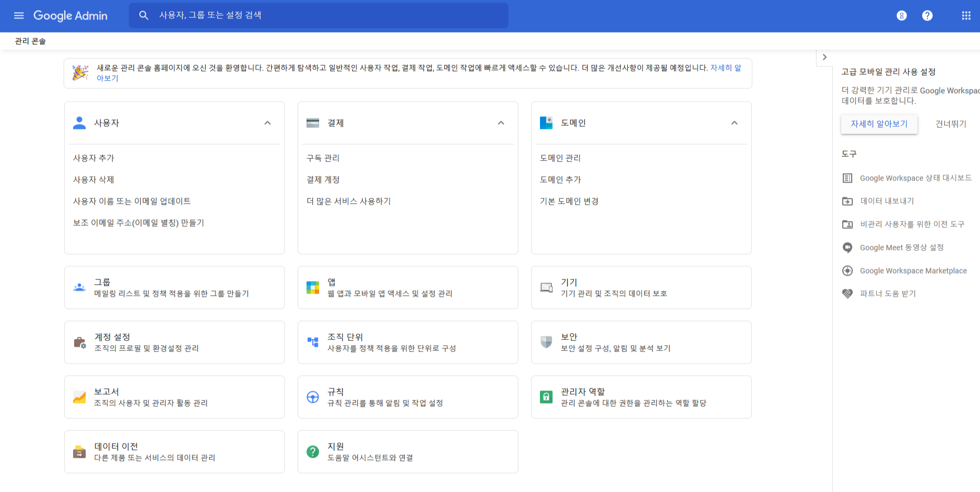Screen dimensions: 980x492
Task: Click the 도메인 card icon
Action: click(x=546, y=123)
